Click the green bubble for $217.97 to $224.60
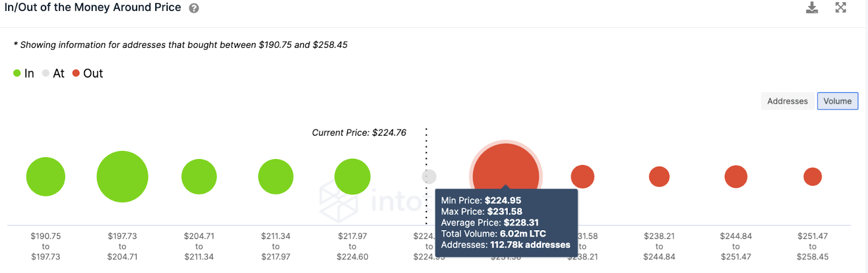The height and width of the screenshot is (273, 868). tap(353, 176)
